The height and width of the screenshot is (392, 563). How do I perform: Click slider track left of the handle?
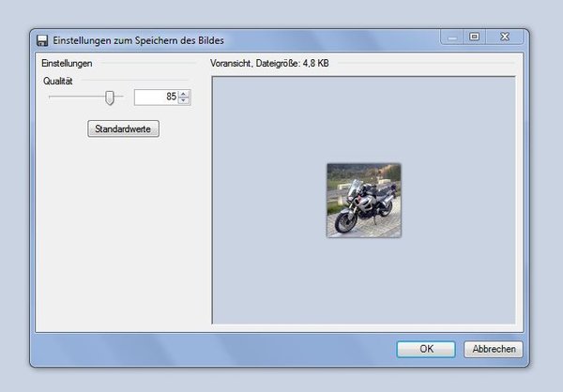(75, 97)
